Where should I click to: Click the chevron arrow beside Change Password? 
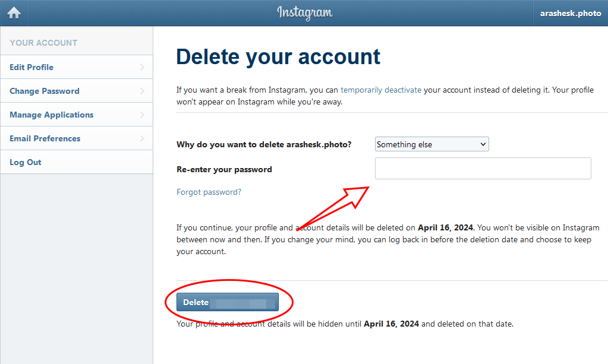(142, 91)
